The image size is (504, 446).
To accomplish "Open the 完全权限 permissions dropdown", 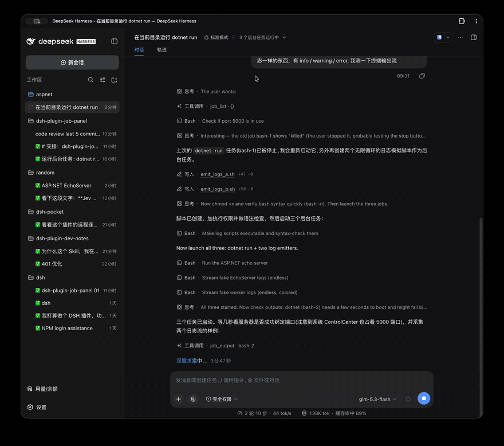I will (x=222, y=399).
